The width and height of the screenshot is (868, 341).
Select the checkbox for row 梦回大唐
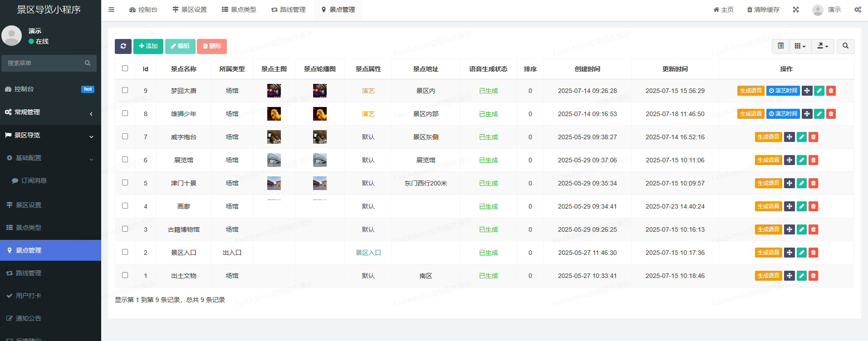coord(125,90)
